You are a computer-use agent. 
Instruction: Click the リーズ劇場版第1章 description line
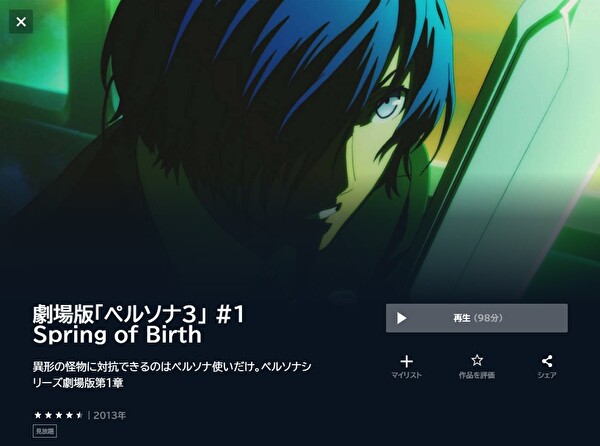coord(78,383)
